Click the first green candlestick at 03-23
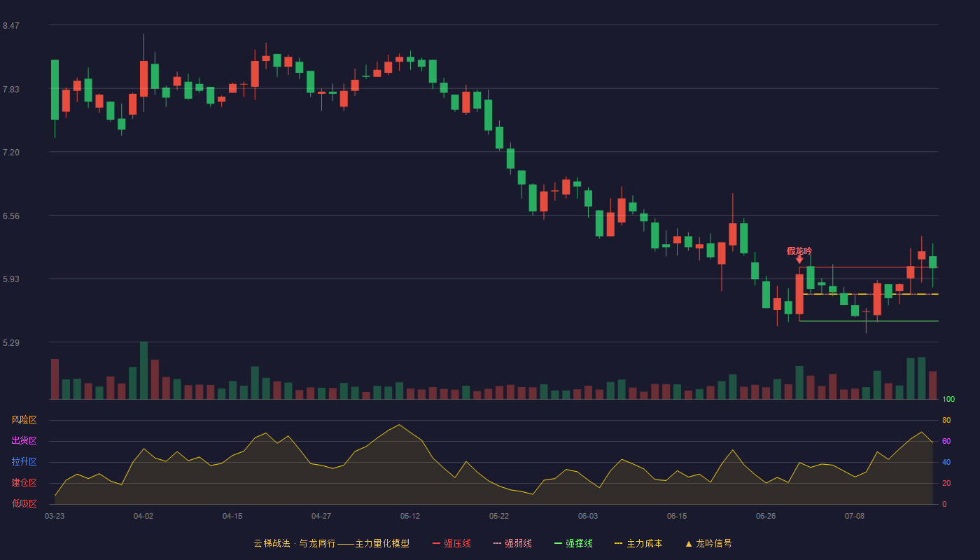 [55, 90]
